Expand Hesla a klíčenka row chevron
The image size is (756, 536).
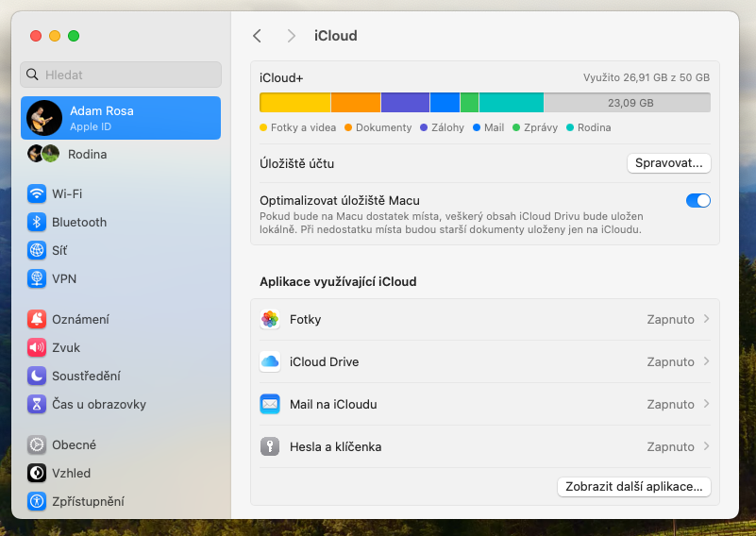point(707,447)
